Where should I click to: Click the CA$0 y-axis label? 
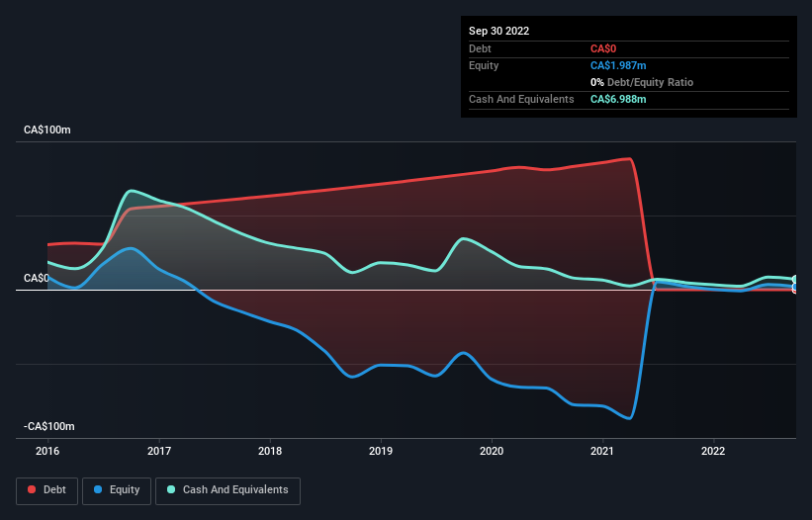tap(37, 279)
